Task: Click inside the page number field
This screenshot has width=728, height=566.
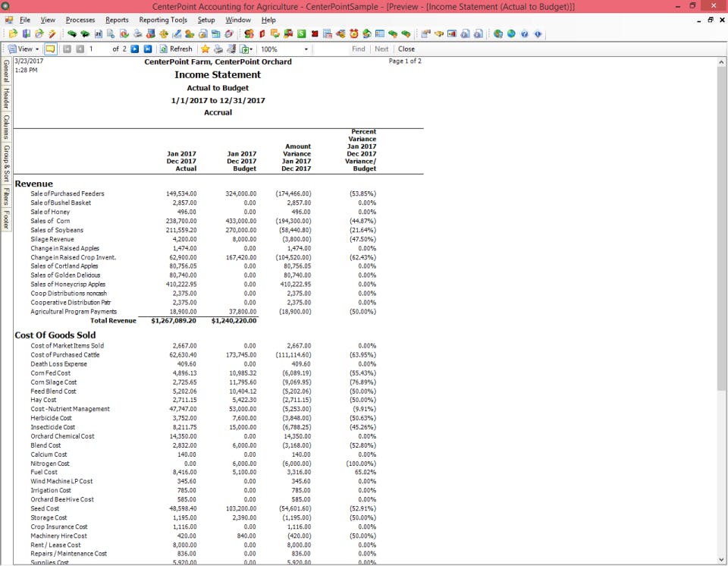Action: point(90,49)
